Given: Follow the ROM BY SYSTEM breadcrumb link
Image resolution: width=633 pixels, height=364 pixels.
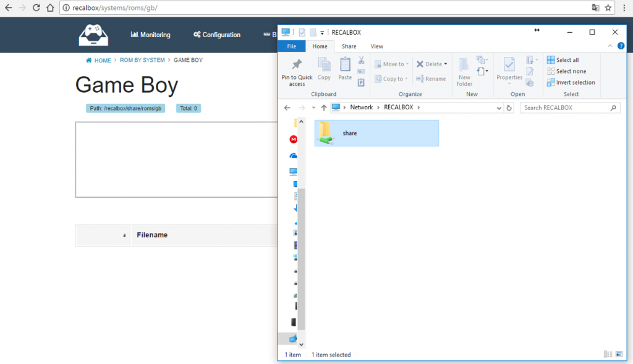Looking at the screenshot, I should pos(142,61).
